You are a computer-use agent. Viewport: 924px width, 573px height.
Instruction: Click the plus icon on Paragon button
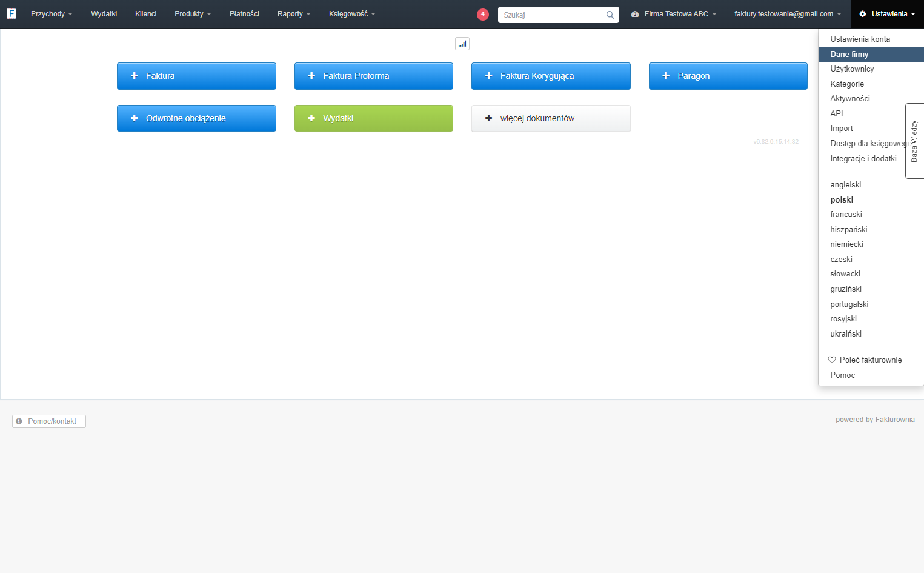pos(666,76)
